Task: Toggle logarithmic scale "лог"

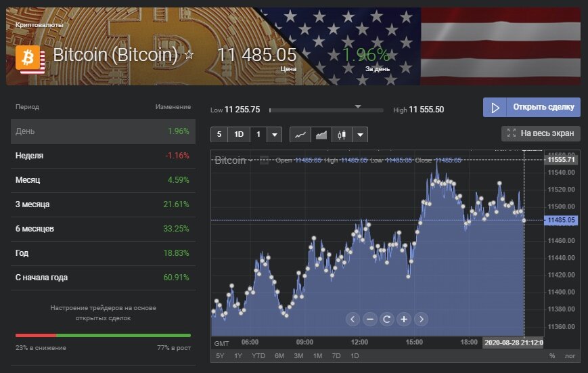Action: pyautogui.click(x=569, y=355)
